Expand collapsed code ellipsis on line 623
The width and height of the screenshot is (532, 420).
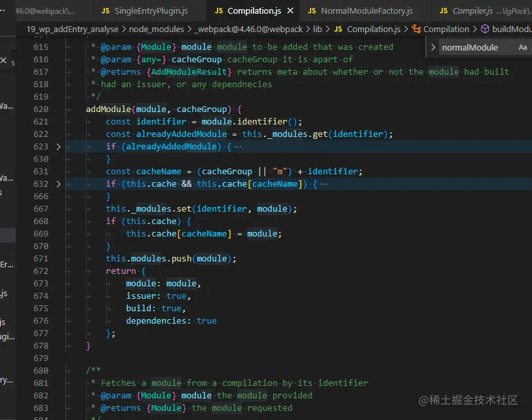tap(238, 147)
